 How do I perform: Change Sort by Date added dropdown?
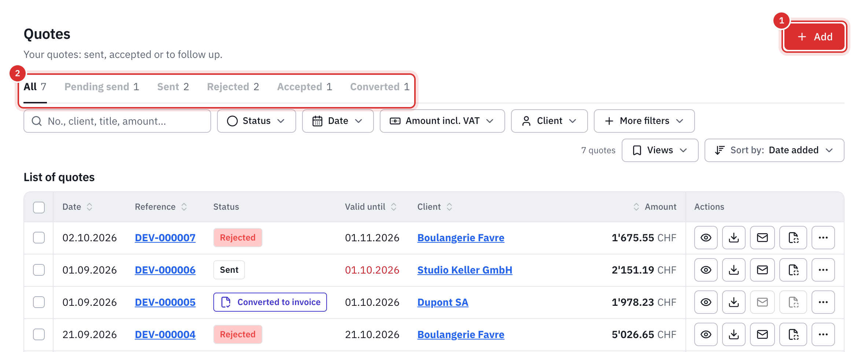(x=774, y=150)
